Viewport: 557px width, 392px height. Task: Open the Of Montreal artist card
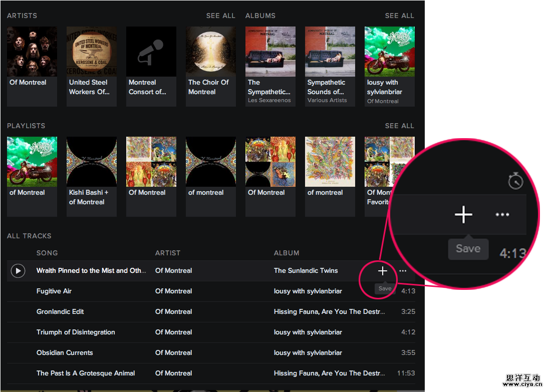tap(32, 52)
